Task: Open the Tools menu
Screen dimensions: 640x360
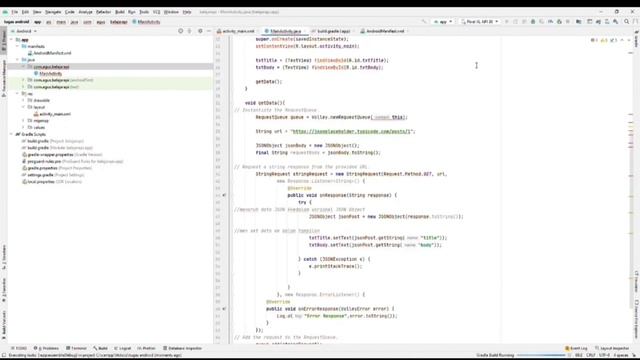Action: pyautogui.click(x=144, y=12)
